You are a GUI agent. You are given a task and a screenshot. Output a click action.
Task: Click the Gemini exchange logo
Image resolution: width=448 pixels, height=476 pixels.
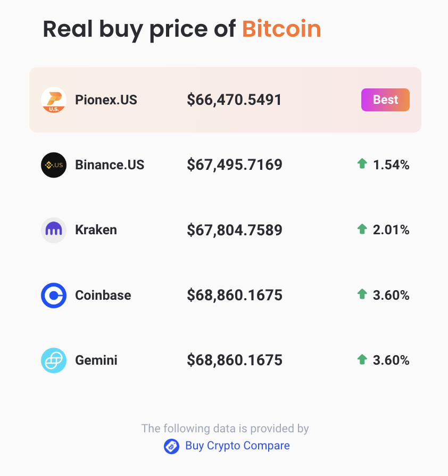point(53,360)
